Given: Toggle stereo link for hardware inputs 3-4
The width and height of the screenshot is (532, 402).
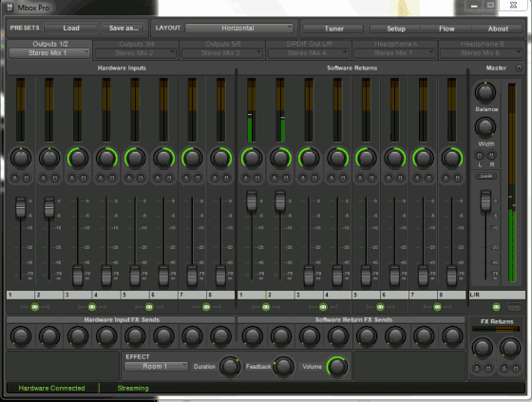Looking at the screenshot, I should [x=92, y=307].
